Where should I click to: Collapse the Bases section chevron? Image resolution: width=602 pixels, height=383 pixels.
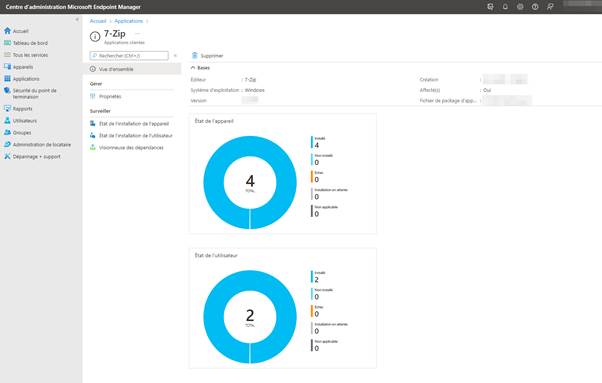pyautogui.click(x=193, y=68)
